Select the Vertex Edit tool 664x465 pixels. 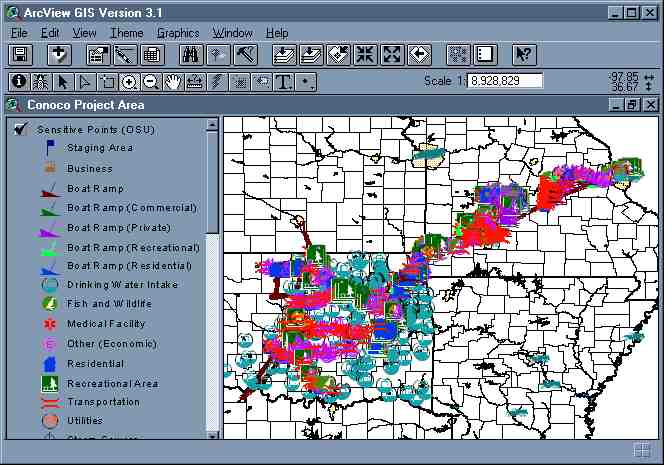pyautogui.click(x=85, y=82)
